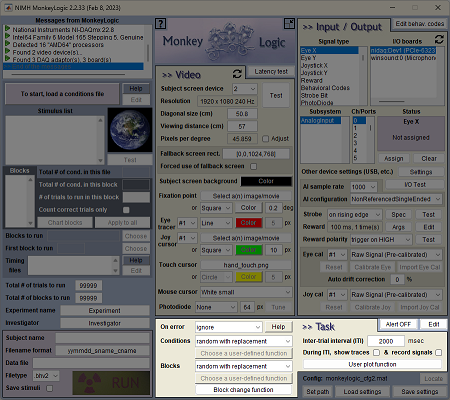Click Reward Args button
The width and height of the screenshot is (450, 400).
[398, 227]
